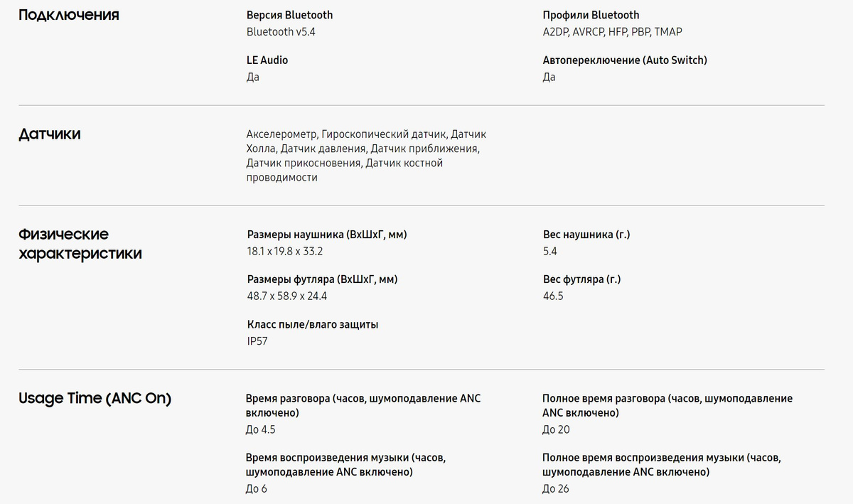Click the Физические характеристики heading

pyautogui.click(x=80, y=244)
